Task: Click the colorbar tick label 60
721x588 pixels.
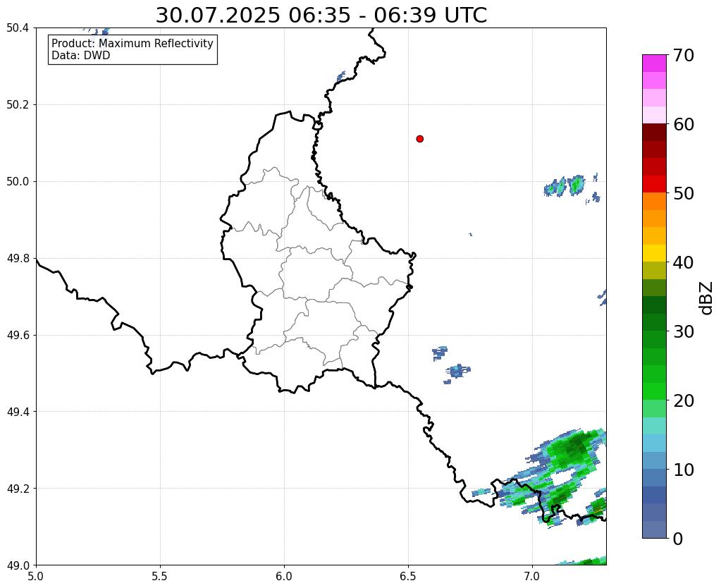Action: click(x=683, y=124)
